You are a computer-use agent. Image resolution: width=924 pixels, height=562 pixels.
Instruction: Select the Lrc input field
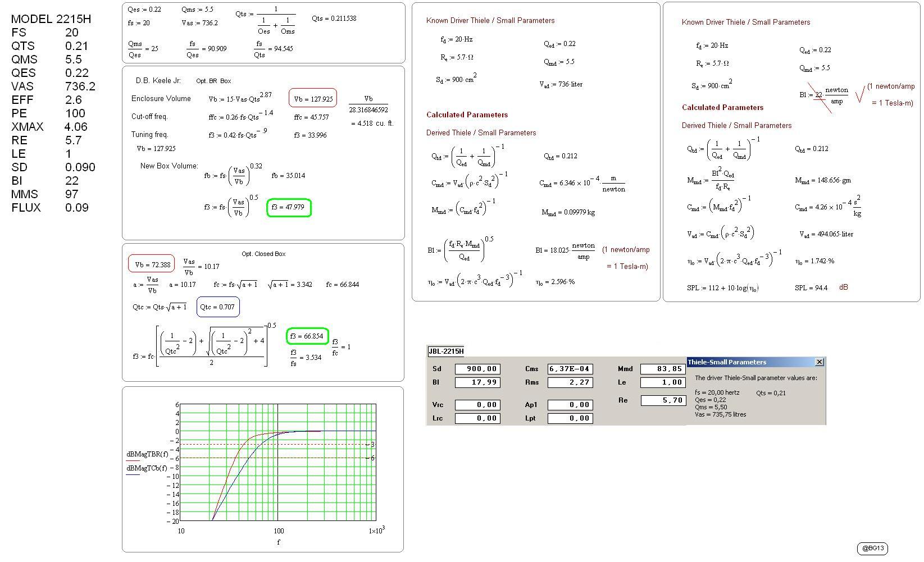pyautogui.click(x=477, y=418)
